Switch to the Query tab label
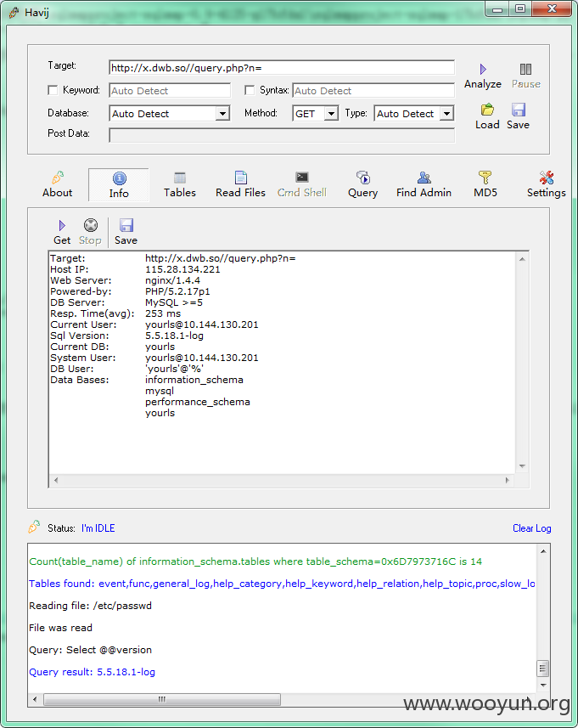 (362, 193)
